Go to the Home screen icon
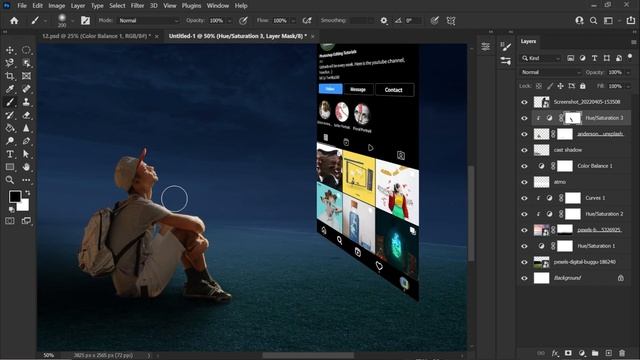The width and height of the screenshot is (640, 360). point(14,20)
